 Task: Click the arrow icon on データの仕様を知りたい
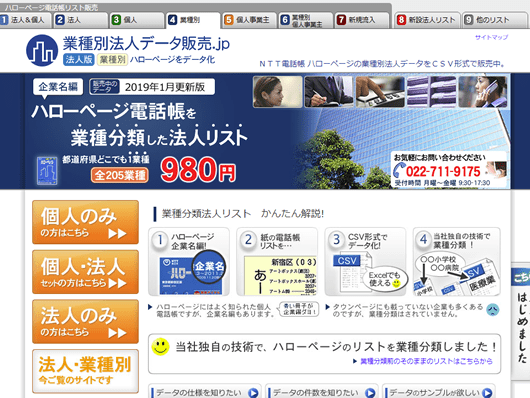(253, 393)
